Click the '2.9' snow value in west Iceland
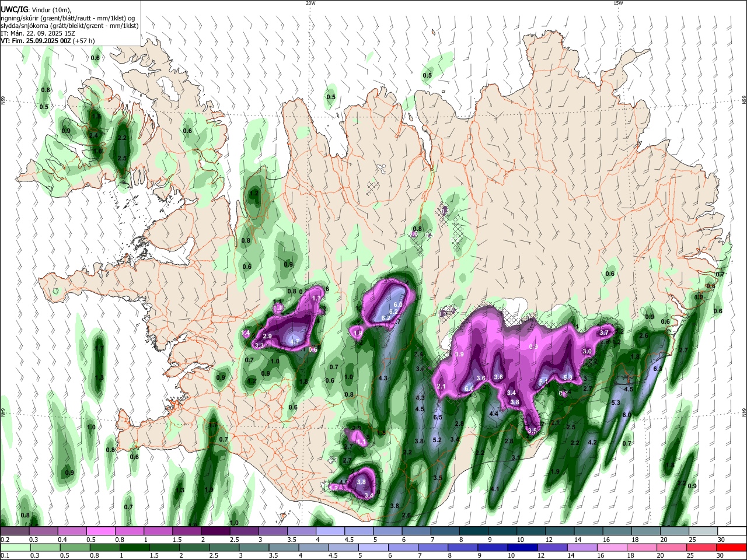Viewport: 747px width, 560px height. (x=267, y=337)
